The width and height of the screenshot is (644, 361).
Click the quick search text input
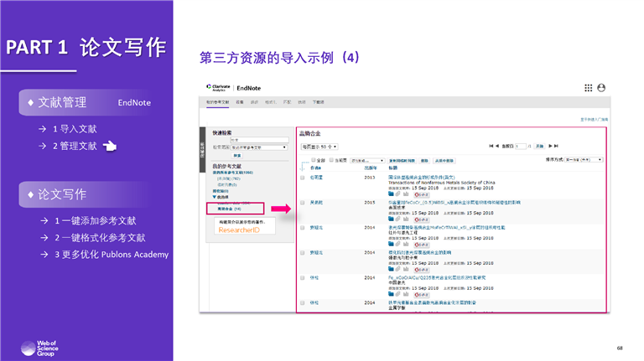pos(260,140)
